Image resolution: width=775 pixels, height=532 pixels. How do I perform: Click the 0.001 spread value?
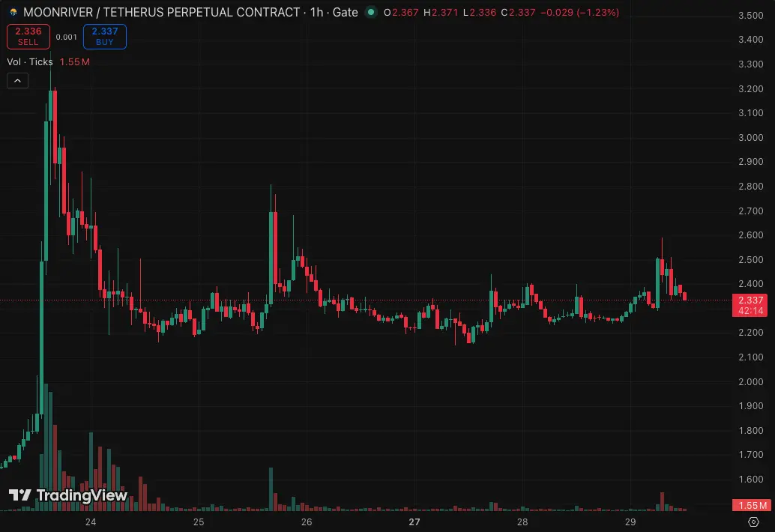click(66, 37)
